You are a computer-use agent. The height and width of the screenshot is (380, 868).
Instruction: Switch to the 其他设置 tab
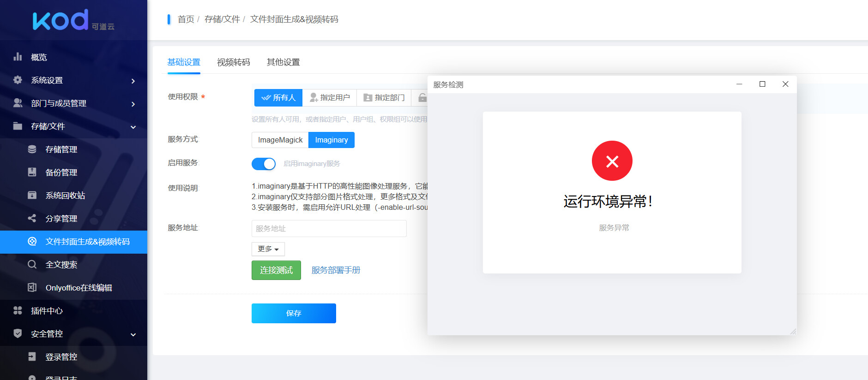point(283,62)
